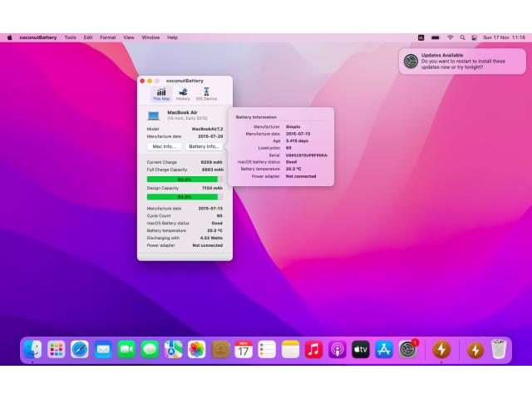Viewport: 532px width, 399px height.
Task: Switch to the History tab
Action: 183,94
